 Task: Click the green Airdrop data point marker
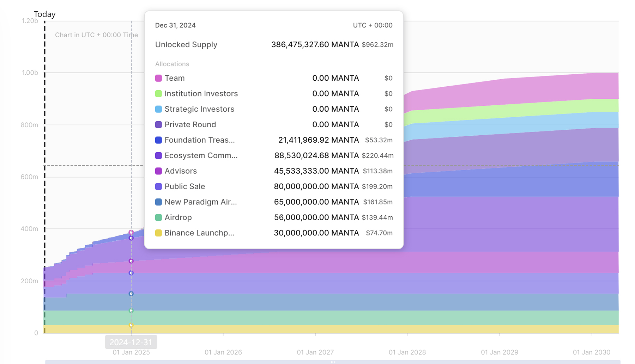[131, 311]
